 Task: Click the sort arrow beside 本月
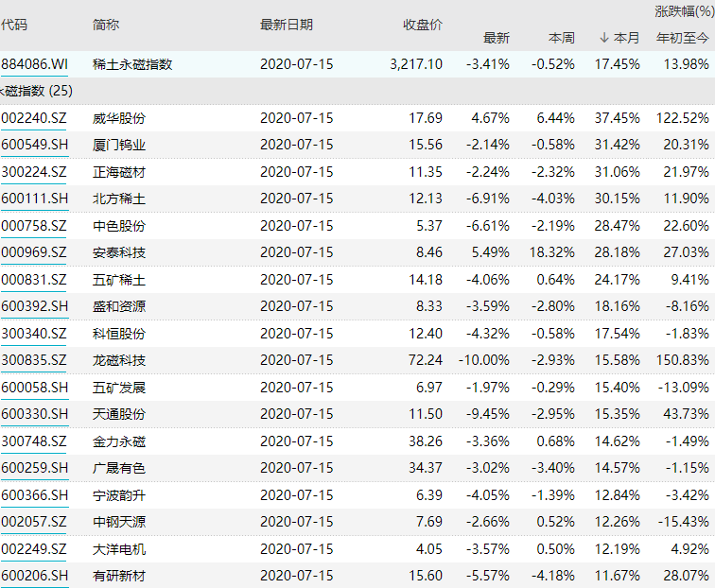[x=603, y=38]
